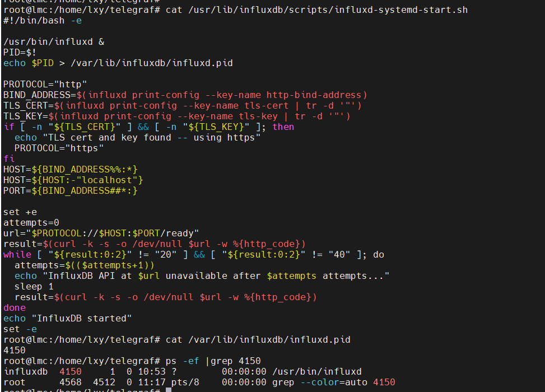The width and height of the screenshot is (545, 392).
Task: Click the 'sleep 1' line
Action: [x=34, y=287]
